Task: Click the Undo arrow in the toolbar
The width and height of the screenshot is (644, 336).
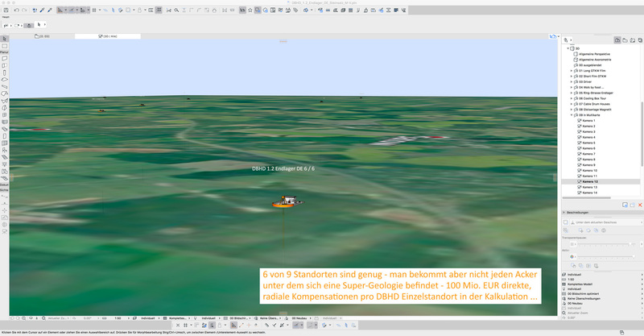Action: point(17,10)
